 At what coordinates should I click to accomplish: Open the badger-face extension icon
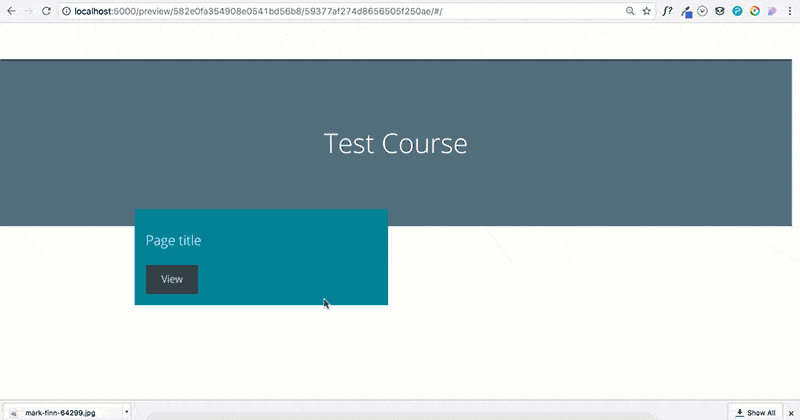click(x=719, y=11)
